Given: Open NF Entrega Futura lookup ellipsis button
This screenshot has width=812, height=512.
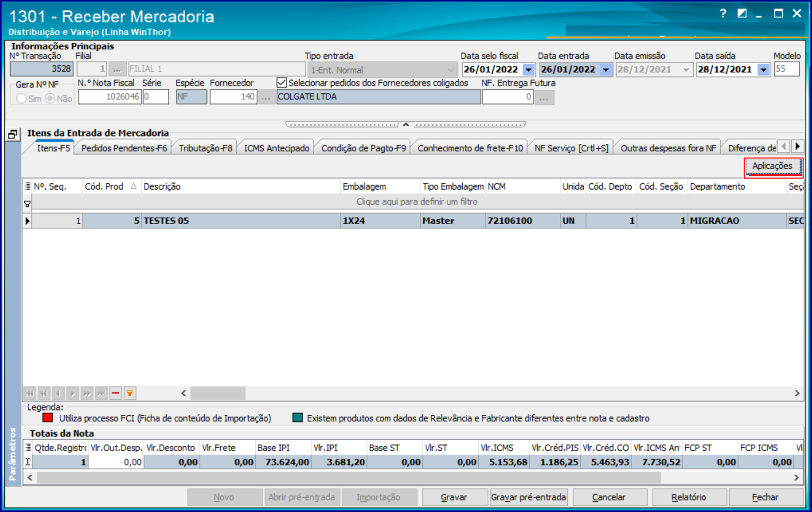Looking at the screenshot, I should pyautogui.click(x=544, y=97).
